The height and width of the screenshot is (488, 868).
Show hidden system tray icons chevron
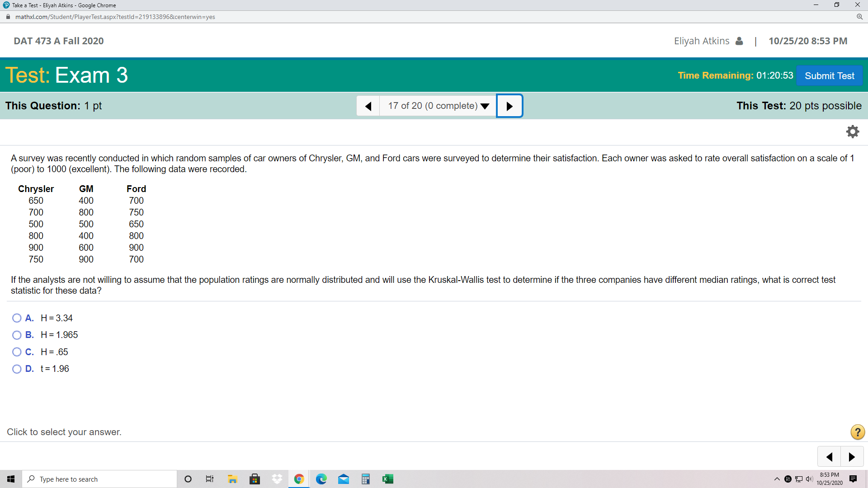point(777,479)
